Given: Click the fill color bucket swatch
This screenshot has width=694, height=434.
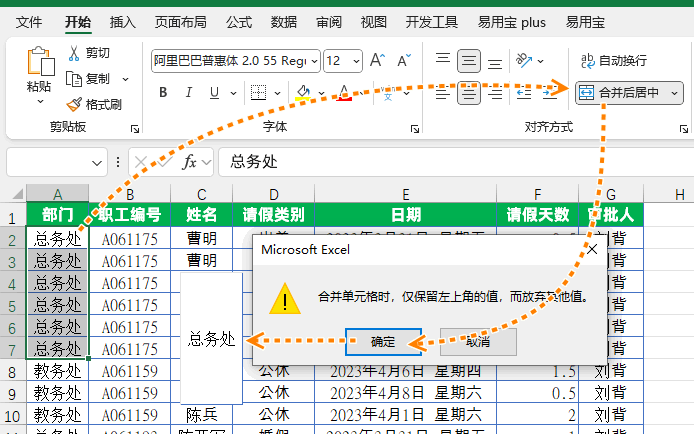Looking at the screenshot, I should pyautogui.click(x=306, y=93).
